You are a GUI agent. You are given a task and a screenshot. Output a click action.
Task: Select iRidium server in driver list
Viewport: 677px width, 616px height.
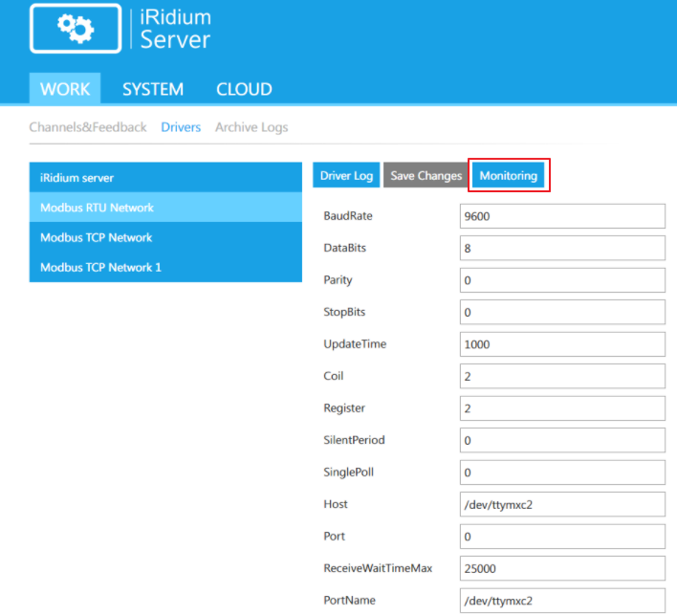coord(165,178)
